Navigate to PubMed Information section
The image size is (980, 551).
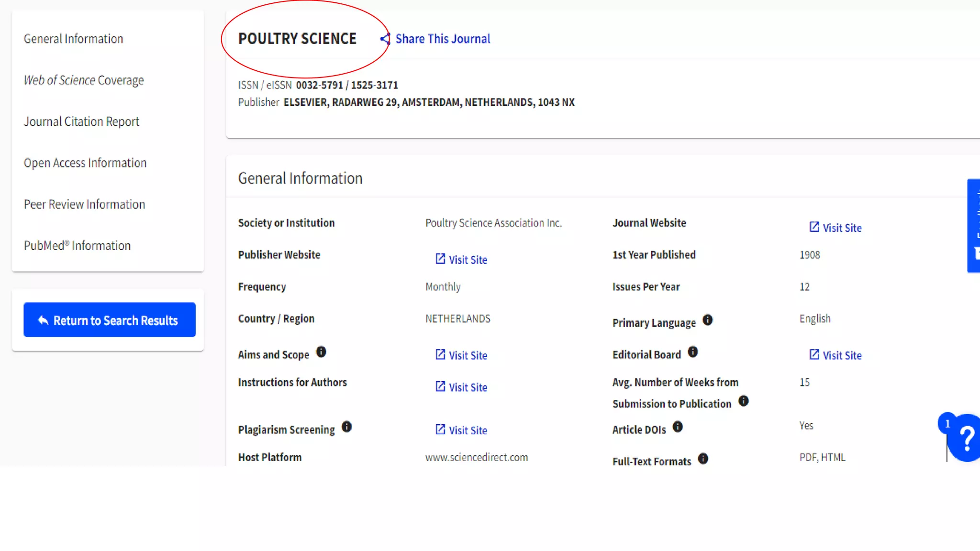pyautogui.click(x=78, y=245)
